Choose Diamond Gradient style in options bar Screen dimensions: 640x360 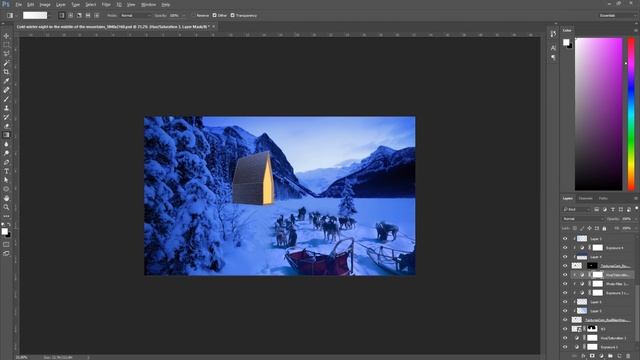[97, 16]
